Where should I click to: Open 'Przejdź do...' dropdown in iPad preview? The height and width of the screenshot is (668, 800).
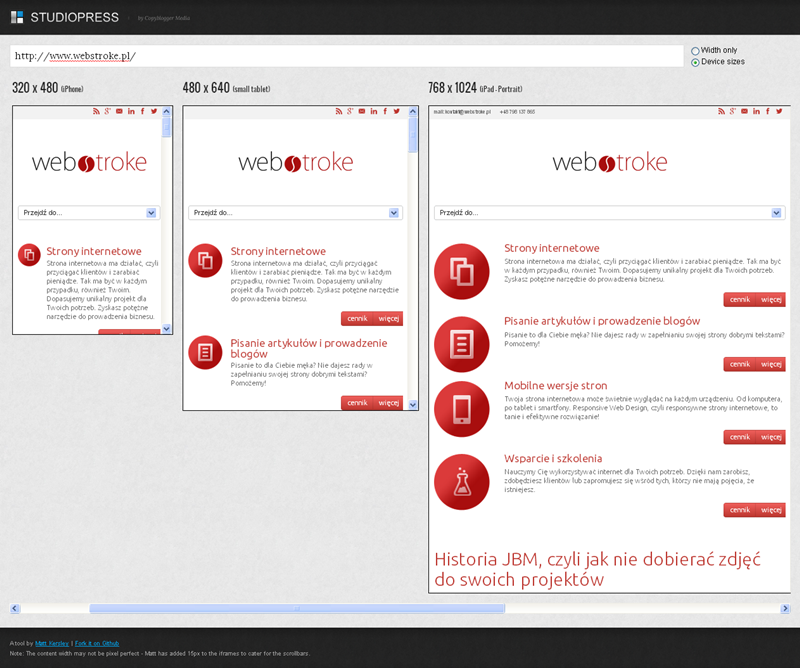(609, 212)
